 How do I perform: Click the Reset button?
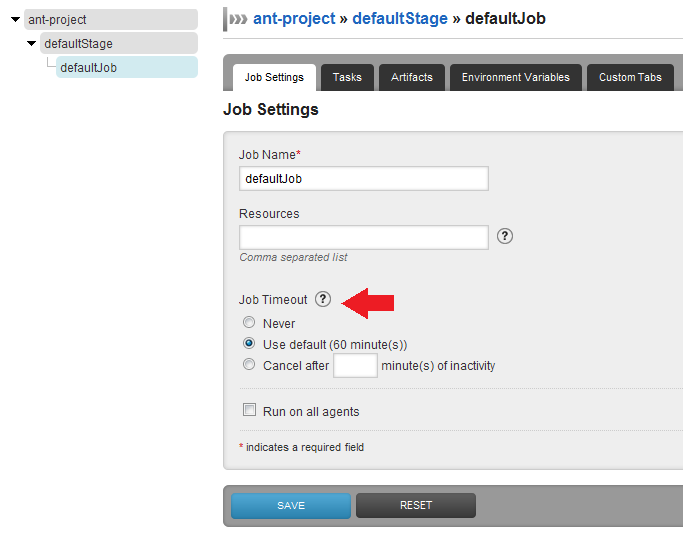coord(416,505)
